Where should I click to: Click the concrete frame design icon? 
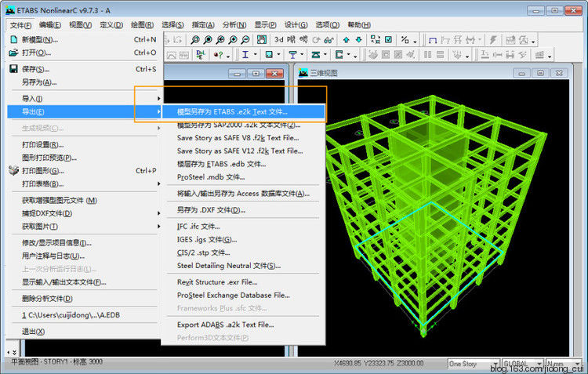[x=269, y=55]
